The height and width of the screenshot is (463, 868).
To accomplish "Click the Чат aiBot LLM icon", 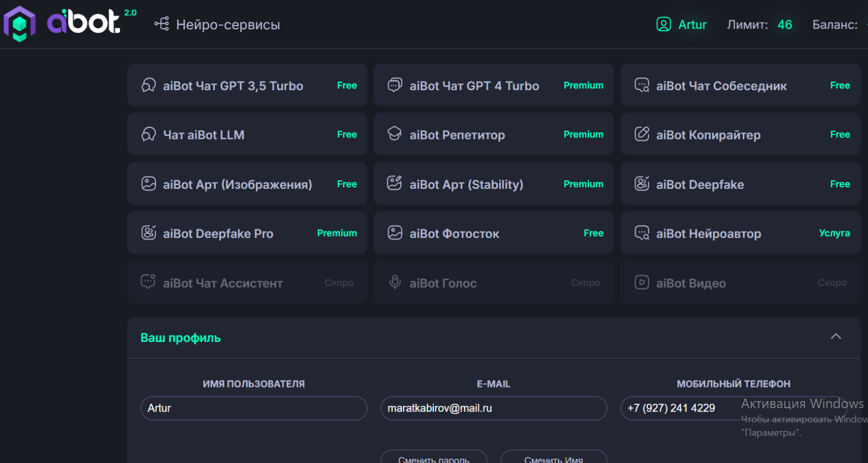I will pos(149,134).
